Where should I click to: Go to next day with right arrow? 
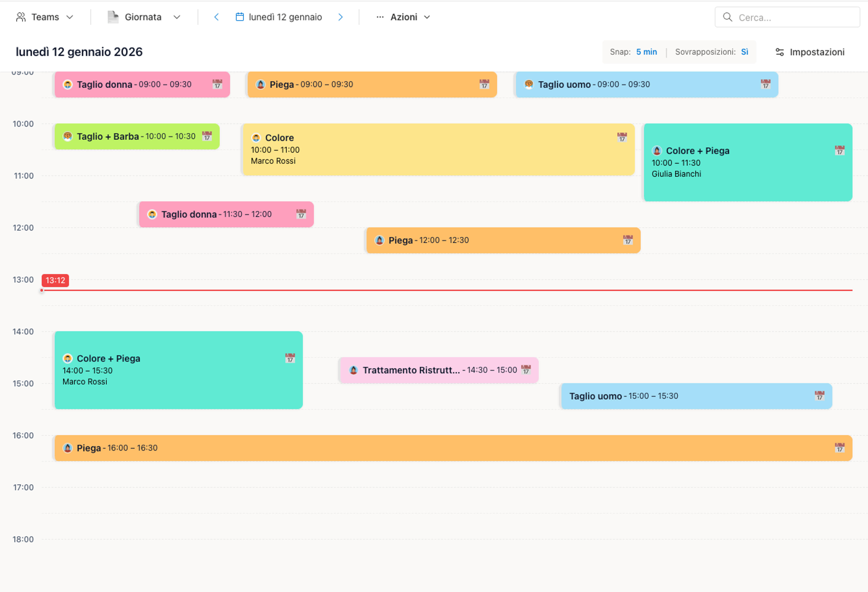click(340, 17)
